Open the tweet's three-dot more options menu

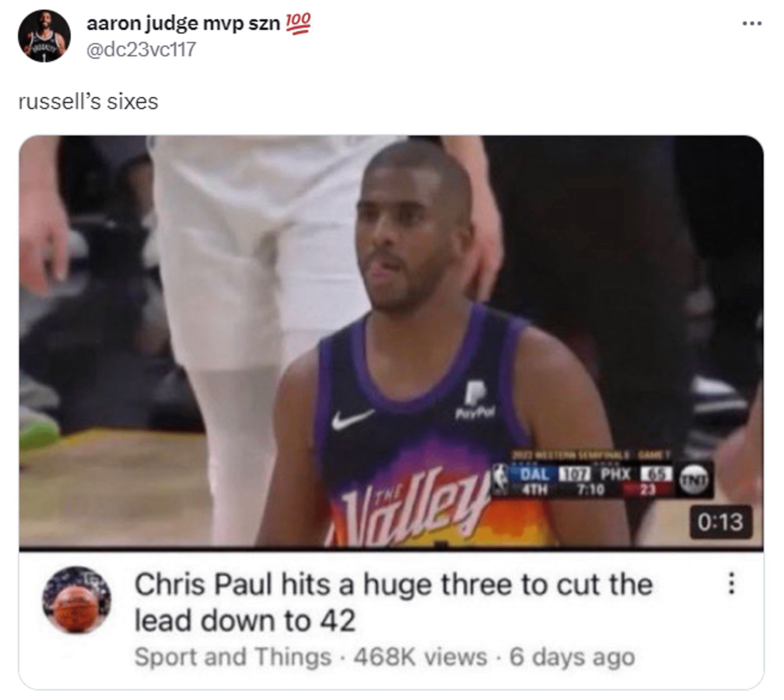(752, 24)
